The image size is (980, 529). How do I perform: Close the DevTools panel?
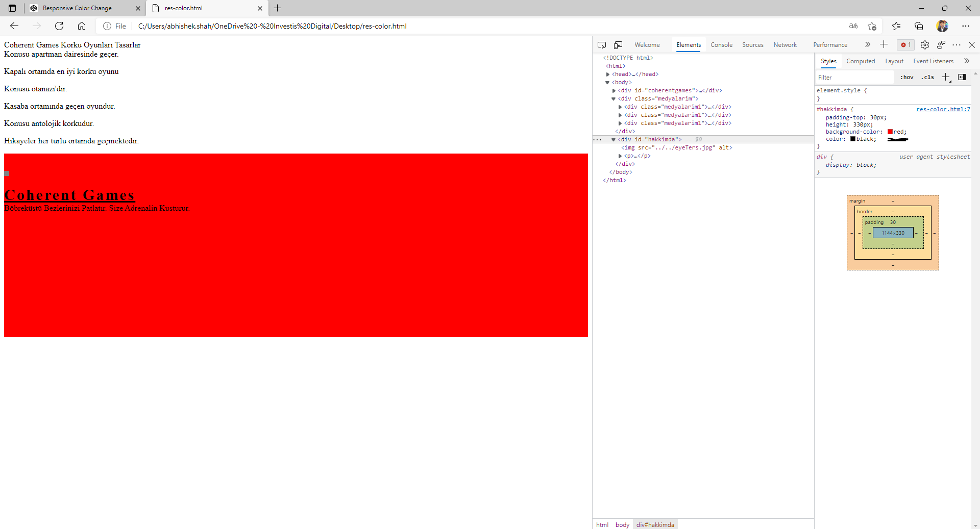coord(972,45)
